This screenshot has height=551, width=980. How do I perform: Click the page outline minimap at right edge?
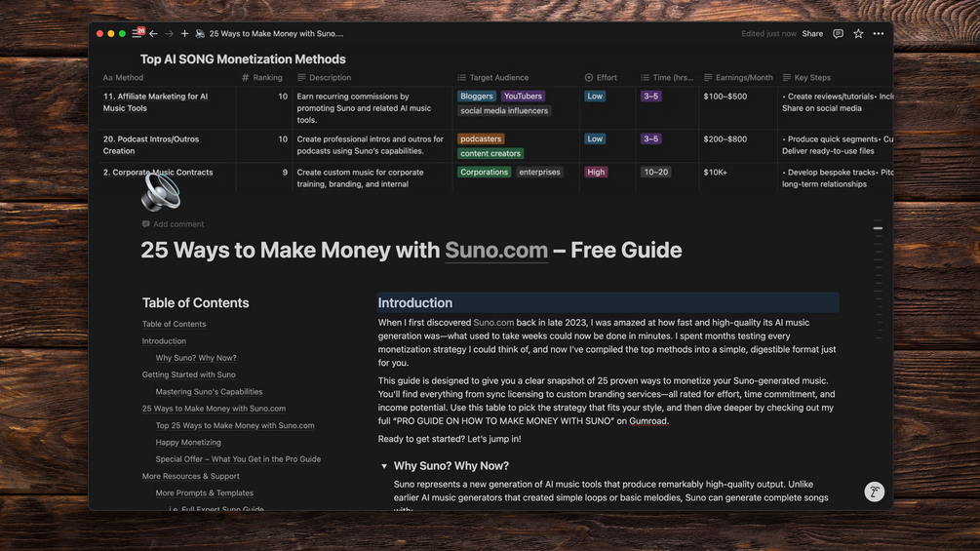pos(879,278)
